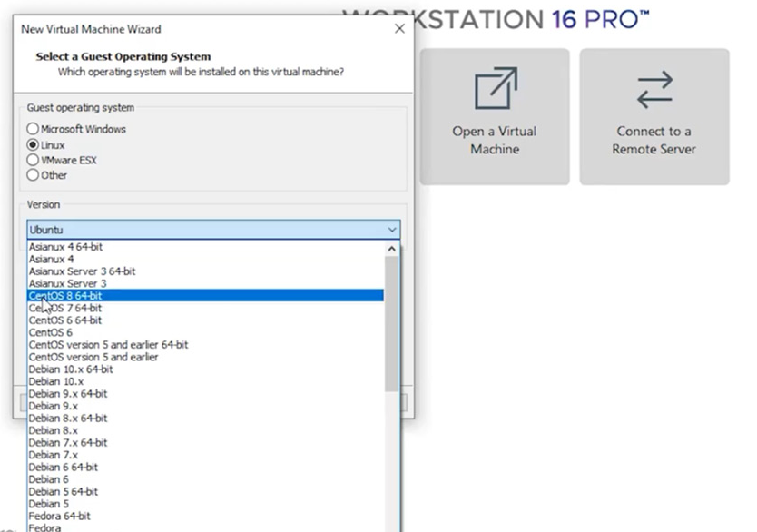The height and width of the screenshot is (532, 757).
Task: Pick Asianux 4 64-bit from list
Action: point(206,247)
